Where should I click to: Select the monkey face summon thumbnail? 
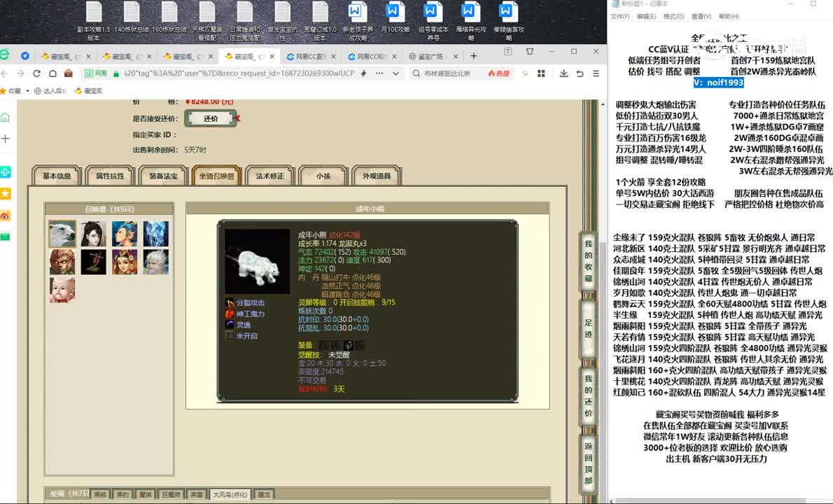tap(62, 262)
